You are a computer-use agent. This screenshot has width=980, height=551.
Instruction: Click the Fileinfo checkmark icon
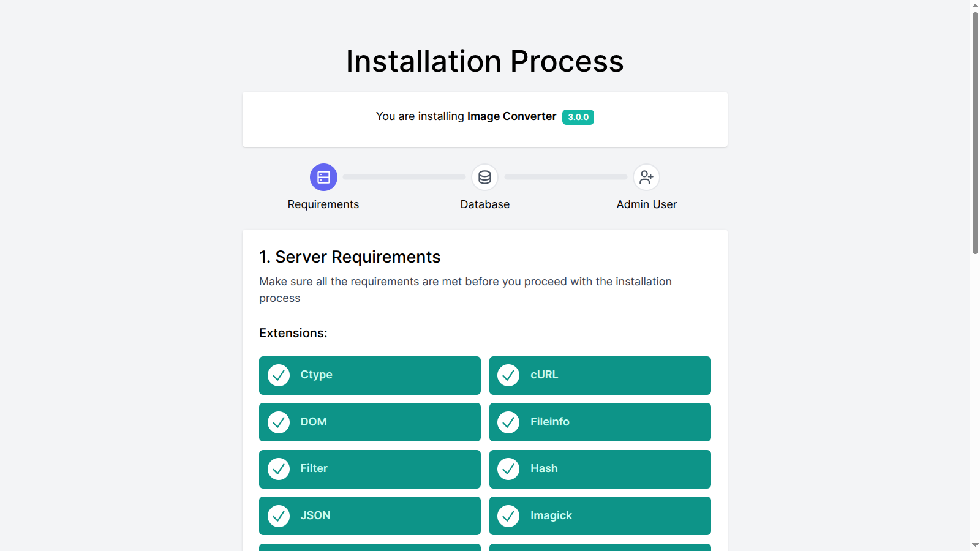[x=508, y=422]
